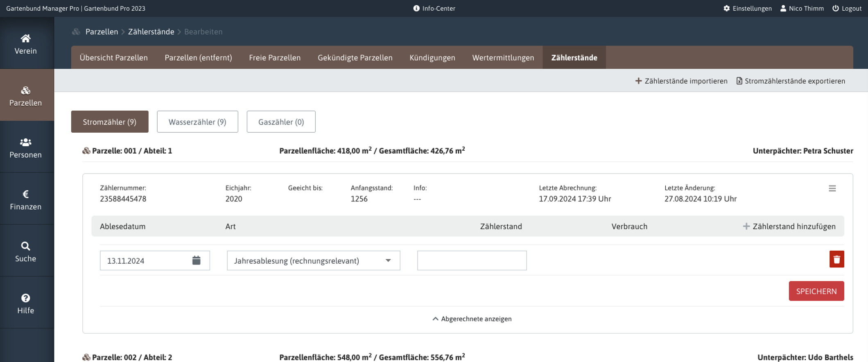Select the Stromzähler (9) filter
The width and height of the screenshot is (868, 362).
pos(110,122)
